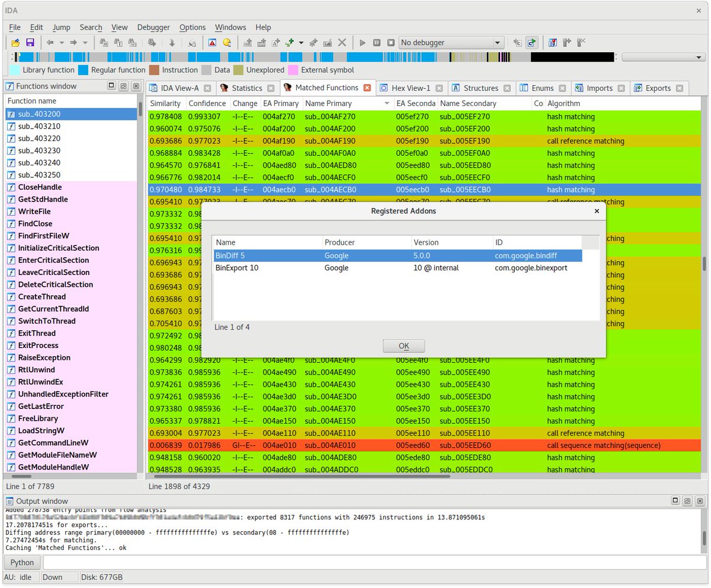Viewport: 711px width, 588px height.
Task: Select the sub_004AE010 matched function row
Action: pos(332,445)
